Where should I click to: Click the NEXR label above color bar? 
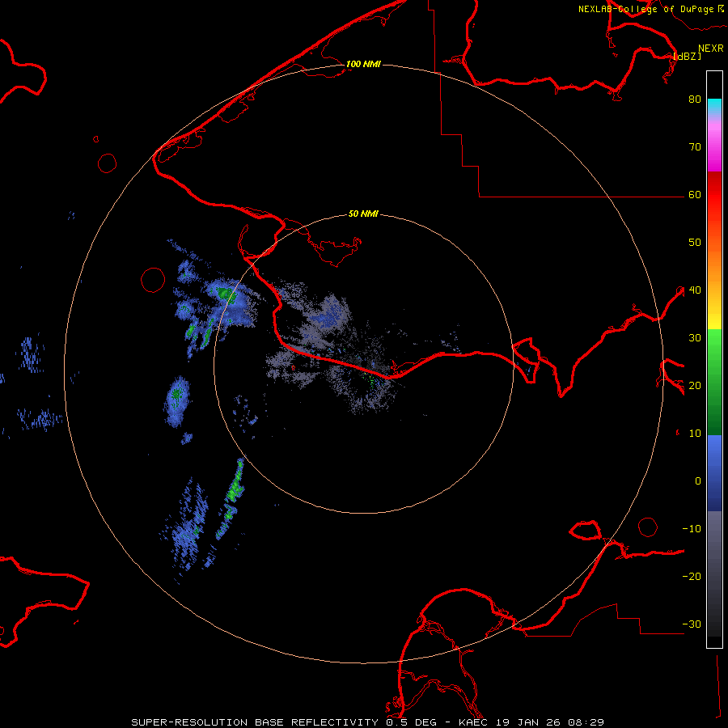[711, 49]
